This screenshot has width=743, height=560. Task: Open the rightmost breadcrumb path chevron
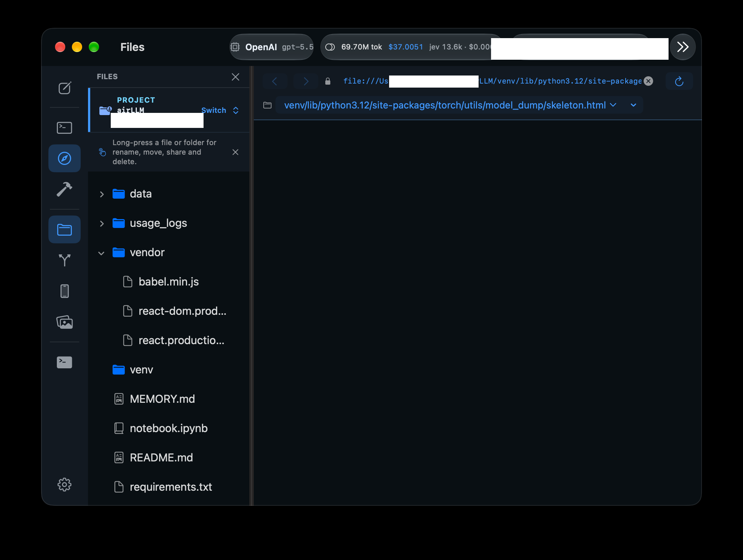[633, 105]
